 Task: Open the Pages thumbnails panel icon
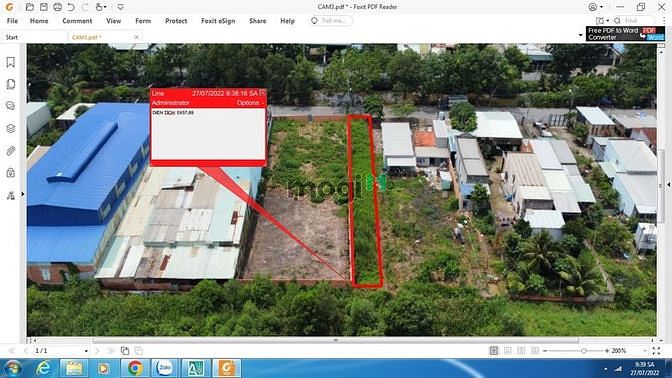point(11,84)
